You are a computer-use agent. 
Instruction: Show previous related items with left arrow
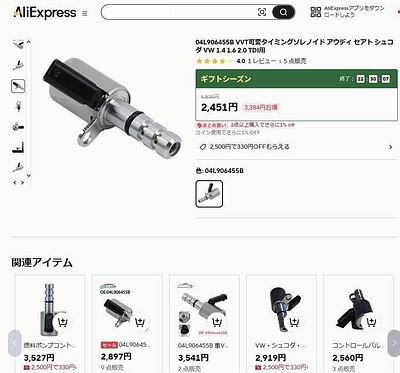pyautogui.click(x=14, y=343)
